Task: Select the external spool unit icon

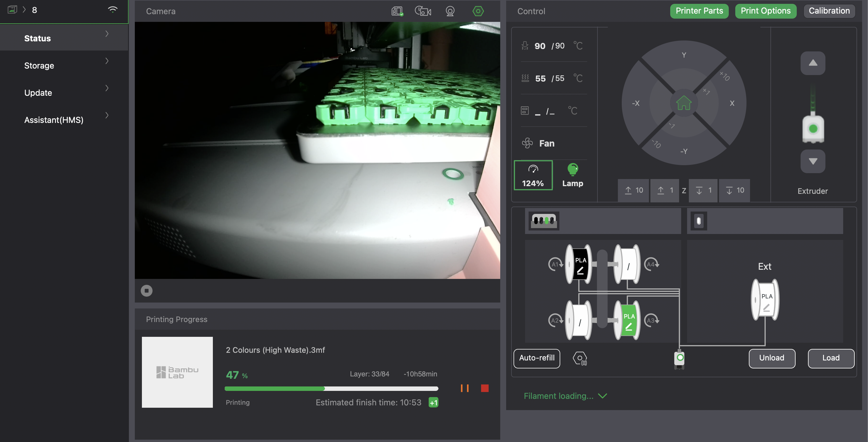Action: pyautogui.click(x=699, y=221)
